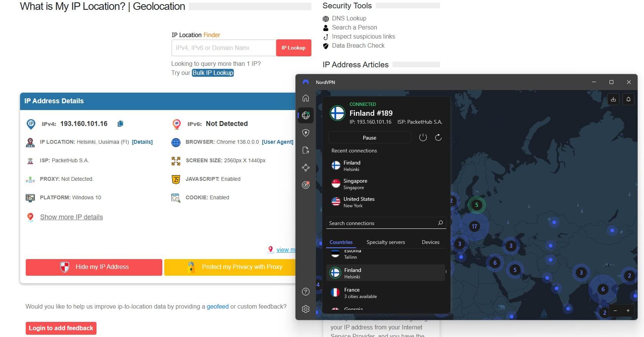Zoom in the NordVPN map
The width and height of the screenshot is (644, 337).
click(x=628, y=311)
